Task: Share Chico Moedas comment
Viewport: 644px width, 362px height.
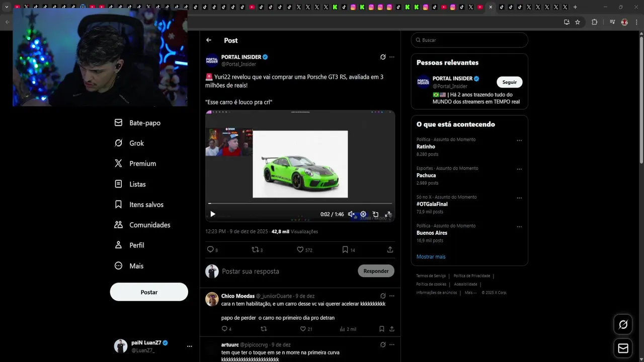Action: coord(392,329)
